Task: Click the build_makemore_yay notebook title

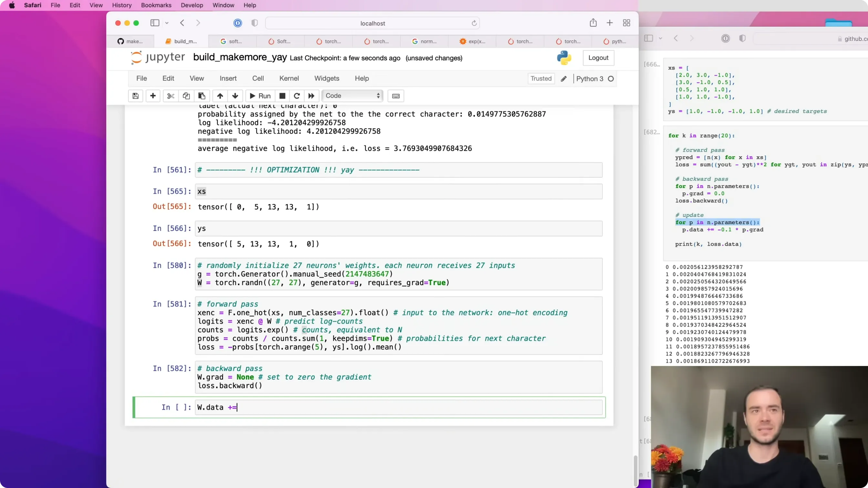Action: (x=240, y=57)
